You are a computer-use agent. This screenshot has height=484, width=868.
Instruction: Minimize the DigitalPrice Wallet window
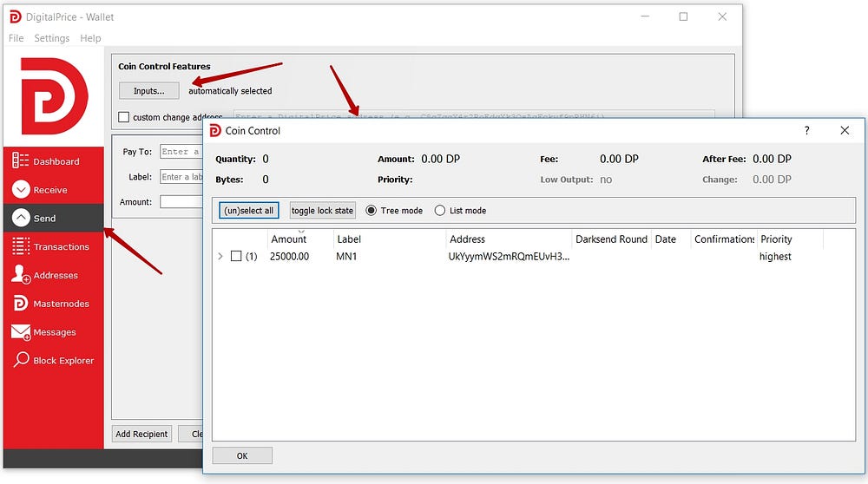645,16
